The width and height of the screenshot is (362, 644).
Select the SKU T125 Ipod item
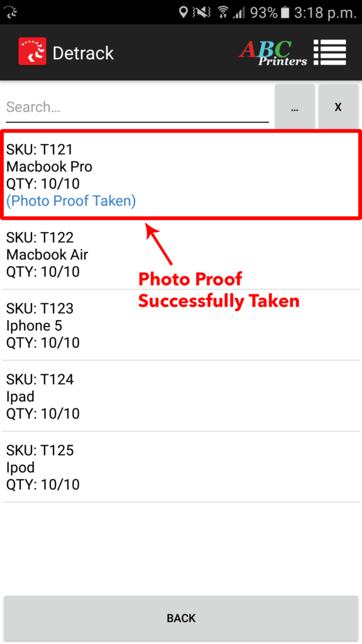181,467
